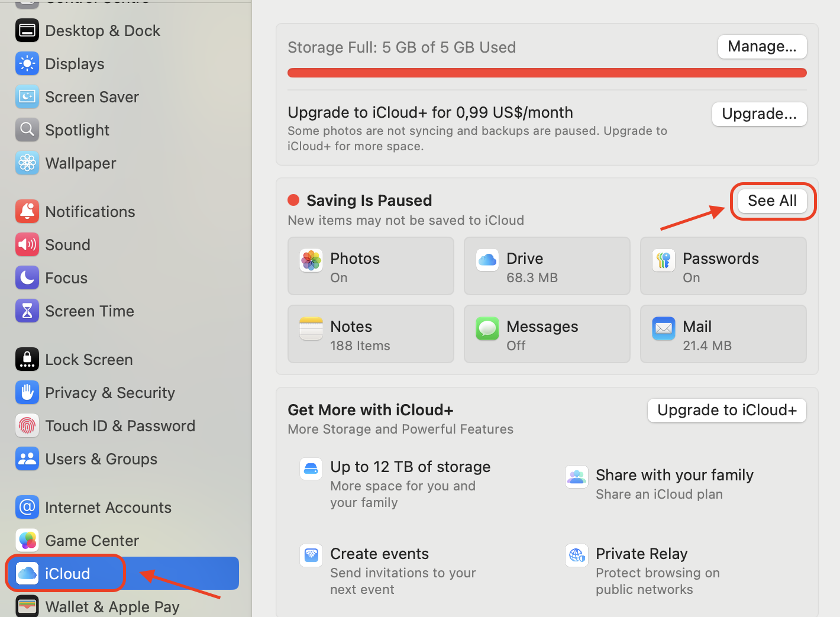Open iCloud Drive storage details tile
Viewport: 840px width, 617px height.
pos(547,266)
